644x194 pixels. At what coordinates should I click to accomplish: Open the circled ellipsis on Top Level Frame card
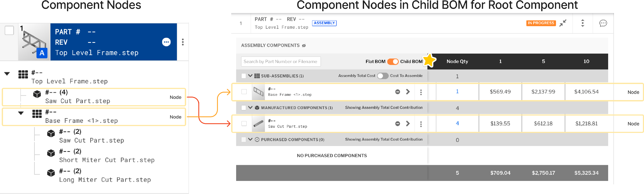coord(167,42)
